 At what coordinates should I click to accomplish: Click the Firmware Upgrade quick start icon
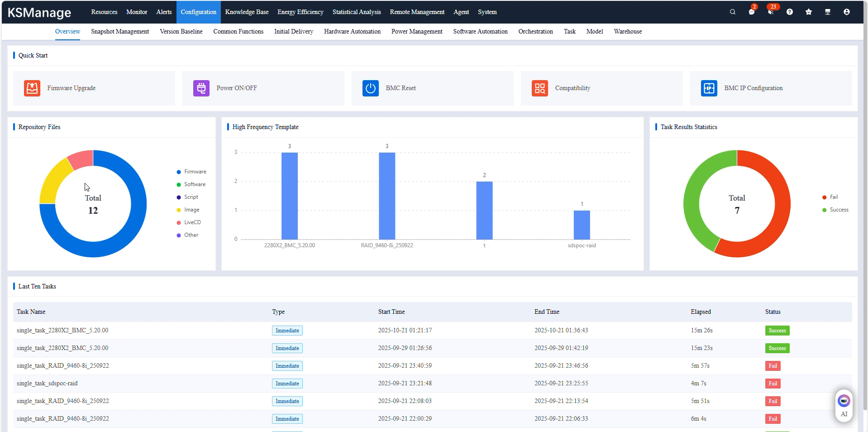(32, 88)
